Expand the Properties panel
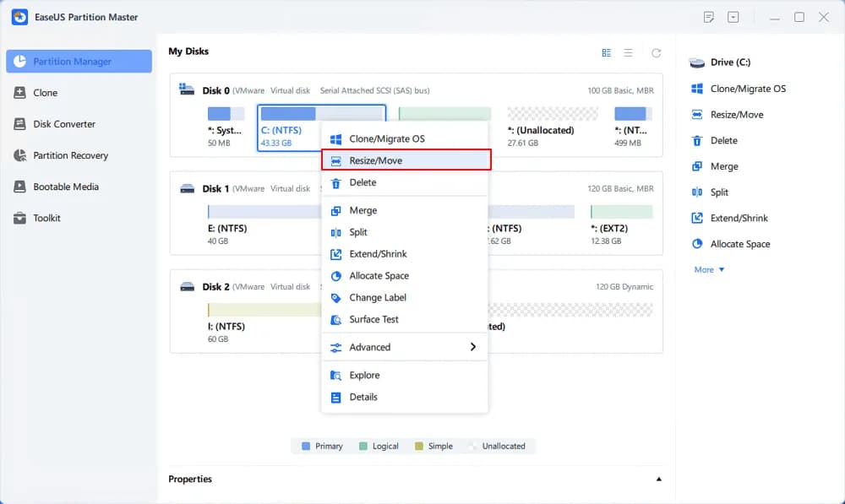This screenshot has width=845, height=504. (x=658, y=480)
